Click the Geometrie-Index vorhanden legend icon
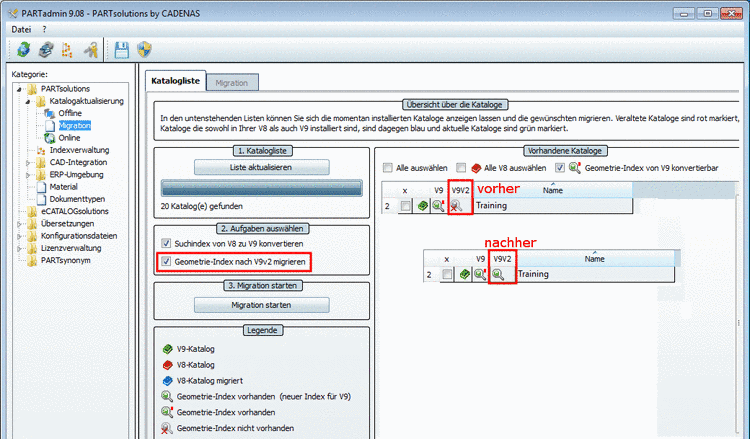This screenshot has width=750, height=439. [166, 412]
